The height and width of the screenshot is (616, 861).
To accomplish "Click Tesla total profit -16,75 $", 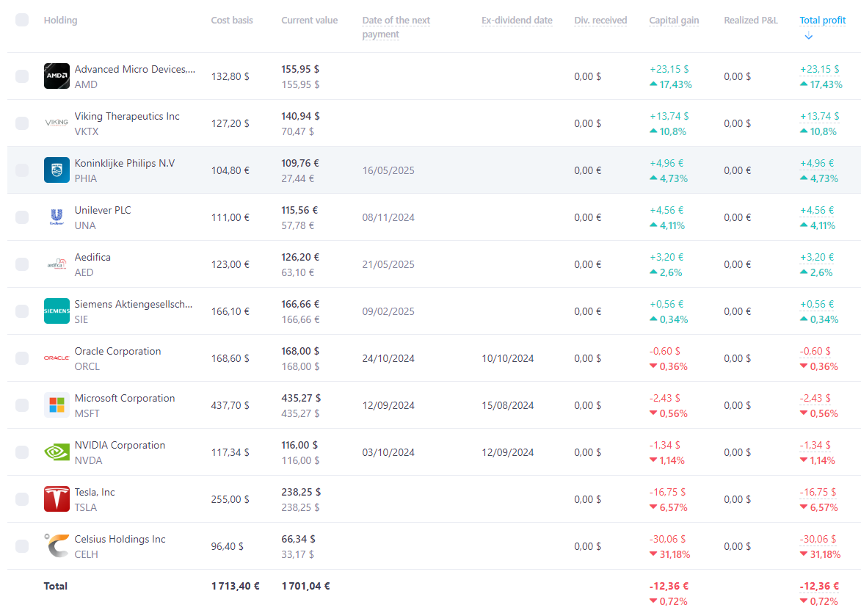I will 818,493.
